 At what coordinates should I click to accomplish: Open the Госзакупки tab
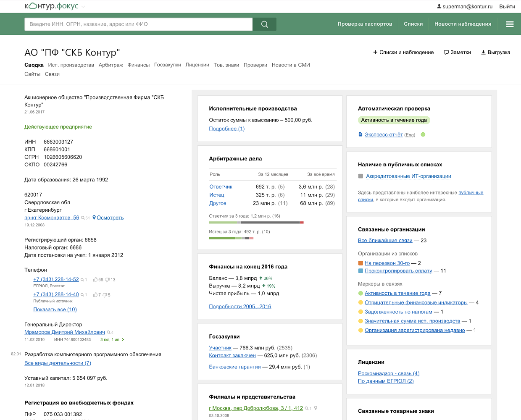tap(167, 65)
